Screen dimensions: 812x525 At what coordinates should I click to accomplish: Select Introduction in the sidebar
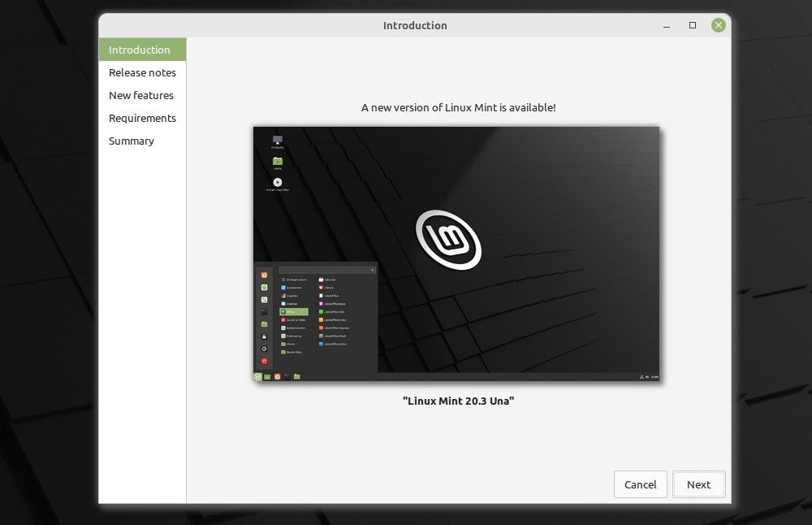[142, 50]
